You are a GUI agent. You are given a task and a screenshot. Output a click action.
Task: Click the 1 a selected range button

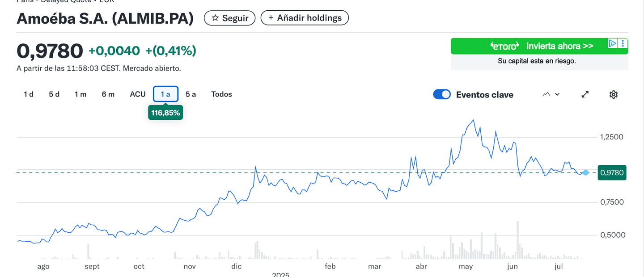point(165,94)
